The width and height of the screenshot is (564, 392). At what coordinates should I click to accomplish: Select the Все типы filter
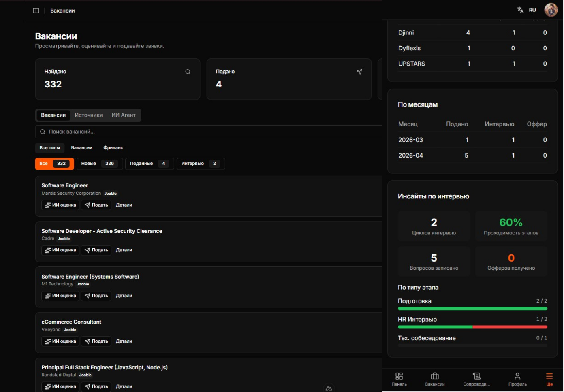coord(49,148)
